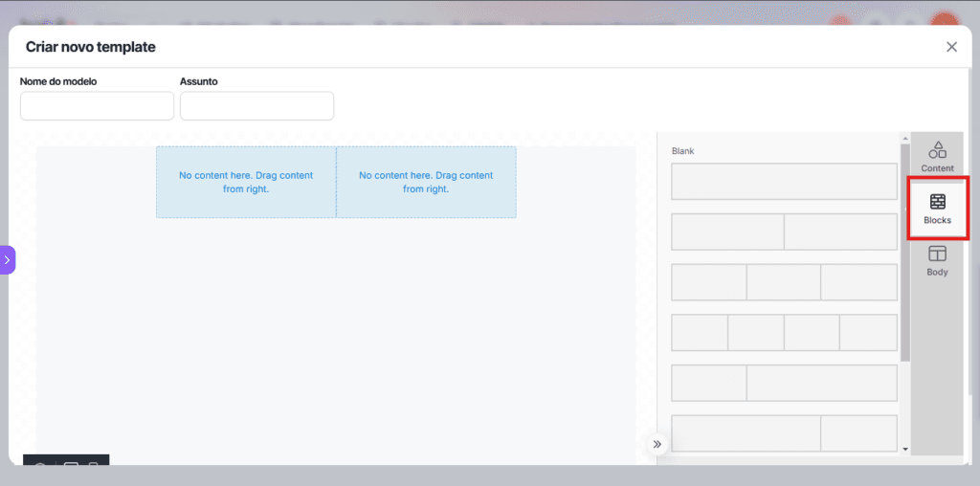Choose the wide-left narrow-right block layout
The image size is (980, 486).
point(784,432)
